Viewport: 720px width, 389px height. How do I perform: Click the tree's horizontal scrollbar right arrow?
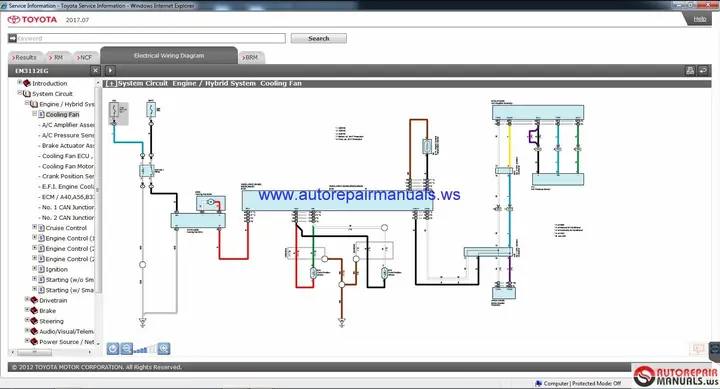click(x=90, y=352)
